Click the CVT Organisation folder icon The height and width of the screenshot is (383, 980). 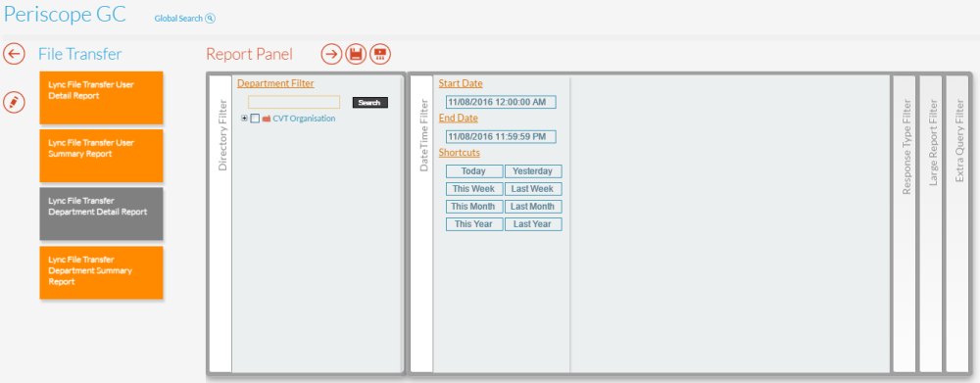267,119
